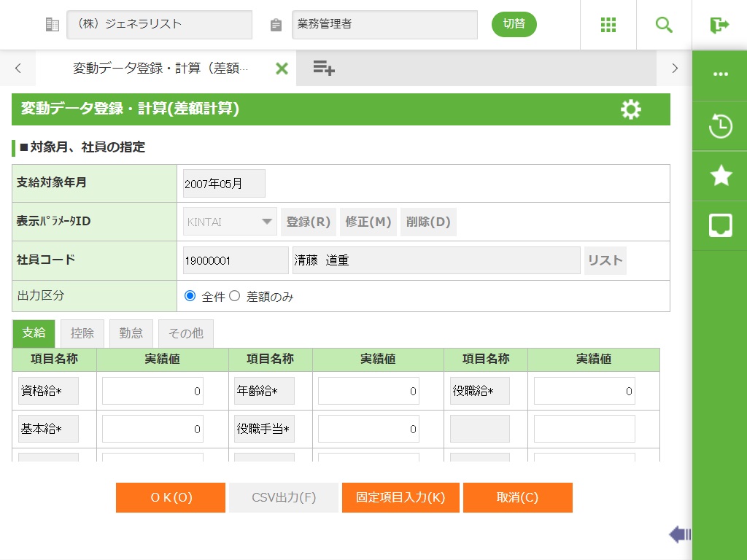Screen dimensions: 747x560
Task: Open the apps grid menu icon
Action: (608, 25)
